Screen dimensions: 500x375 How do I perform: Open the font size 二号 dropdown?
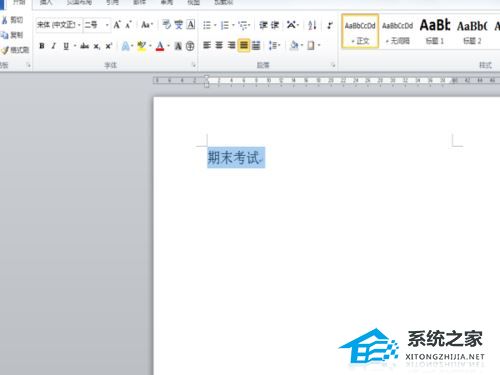[x=107, y=25]
